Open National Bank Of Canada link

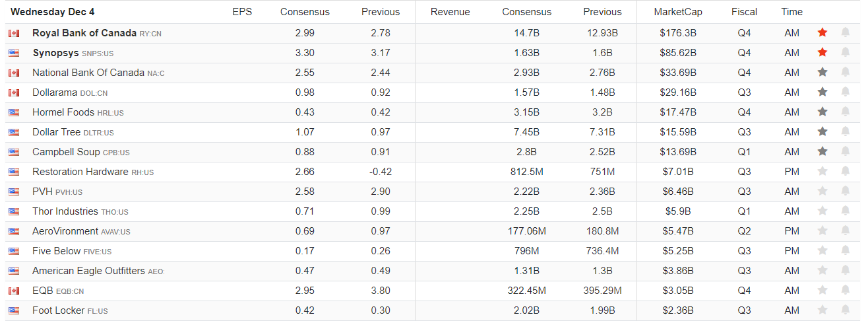(x=98, y=73)
